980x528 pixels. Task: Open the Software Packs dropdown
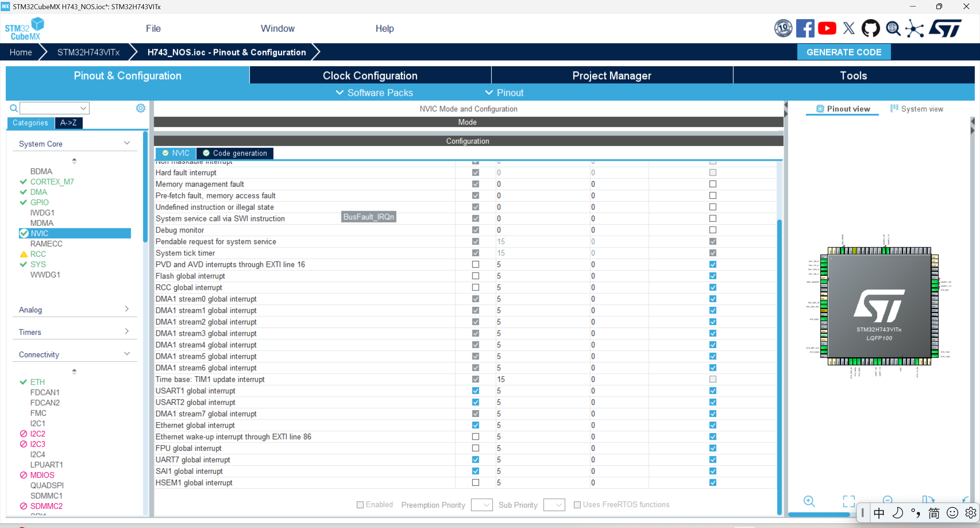pos(374,93)
